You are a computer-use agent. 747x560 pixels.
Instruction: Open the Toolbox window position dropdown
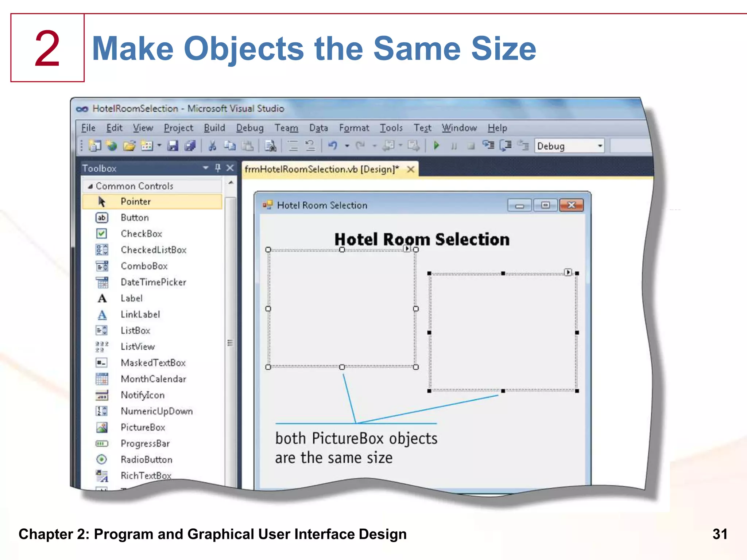205,168
